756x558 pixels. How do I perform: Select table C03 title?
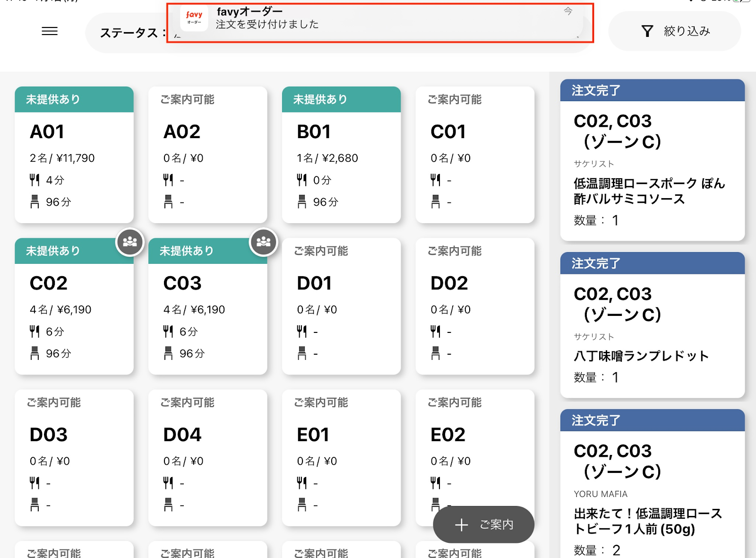tap(182, 283)
